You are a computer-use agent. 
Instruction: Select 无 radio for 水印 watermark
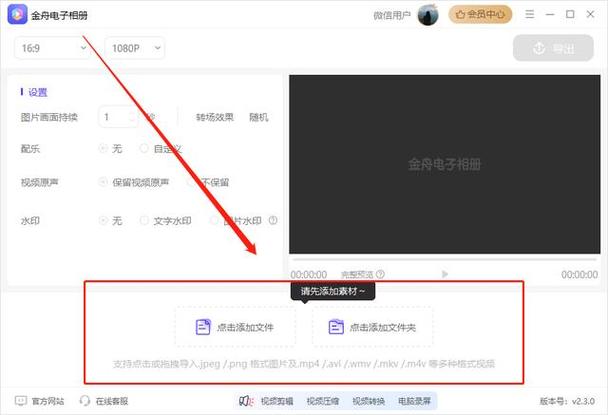click(x=103, y=221)
